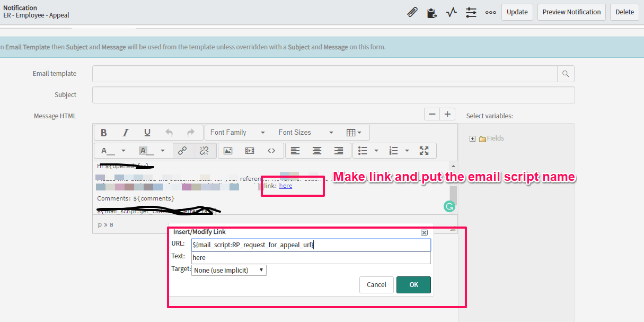This screenshot has height=322, width=644.
Task: Click the Text input field containing 'here'
Action: pyautogui.click(x=311, y=257)
